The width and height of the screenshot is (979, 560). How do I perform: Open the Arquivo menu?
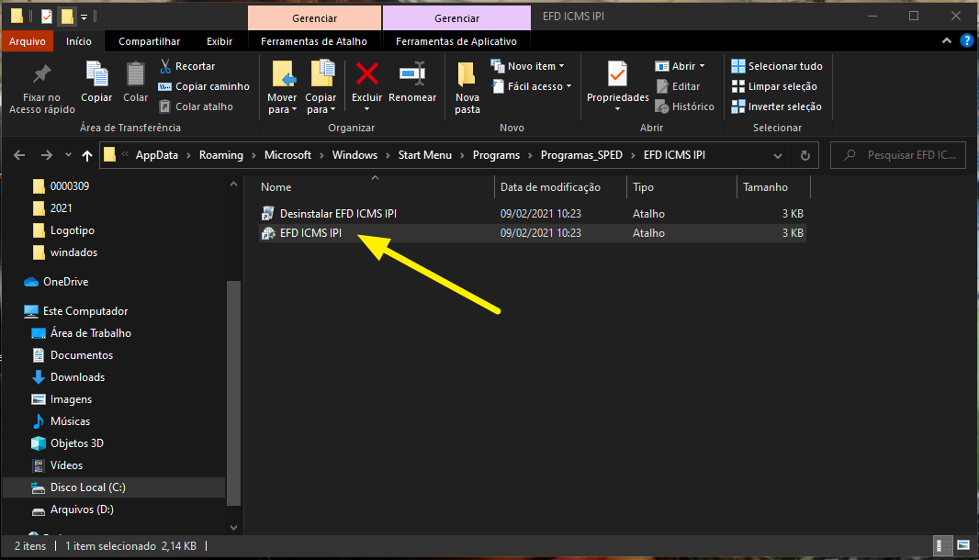point(27,41)
